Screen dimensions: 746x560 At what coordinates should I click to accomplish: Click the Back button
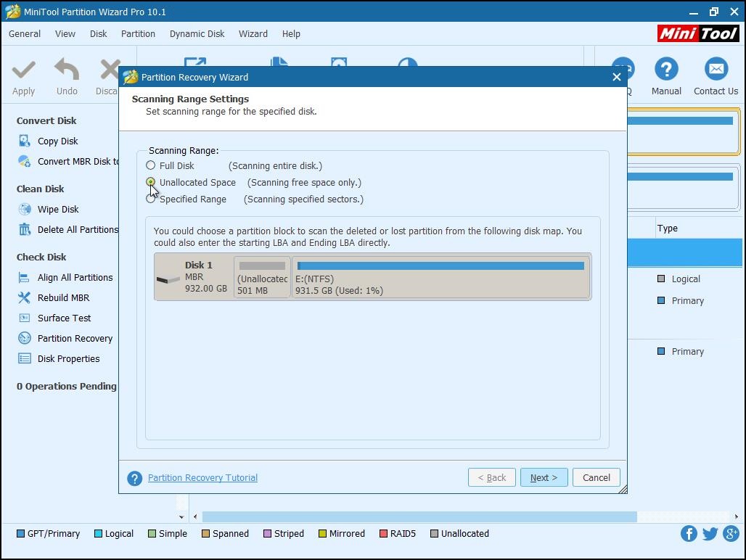point(492,478)
